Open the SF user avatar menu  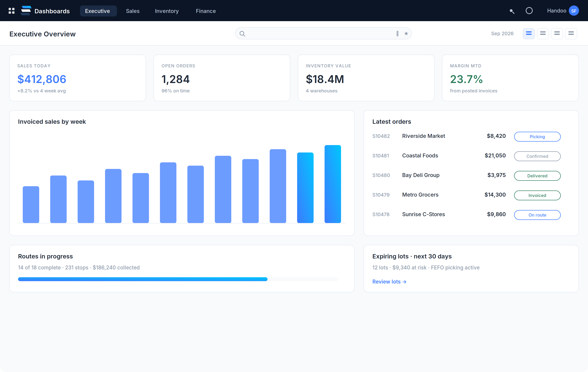[573, 11]
